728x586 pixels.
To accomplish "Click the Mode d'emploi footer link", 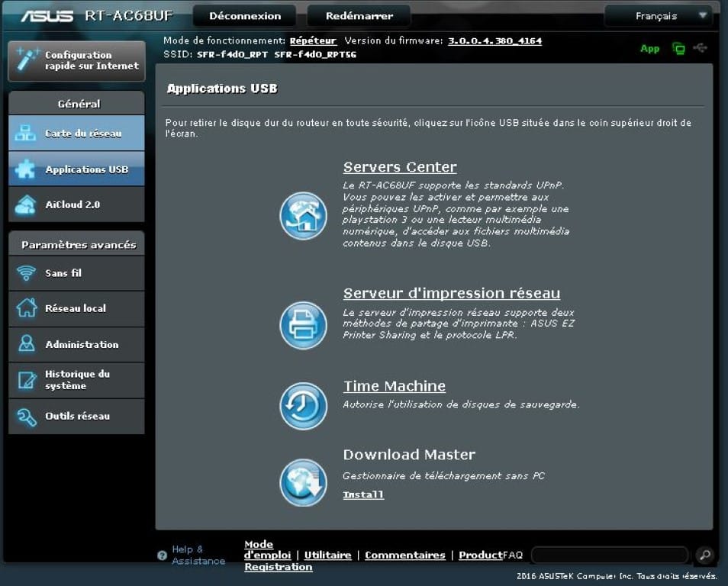I will 267,550.
